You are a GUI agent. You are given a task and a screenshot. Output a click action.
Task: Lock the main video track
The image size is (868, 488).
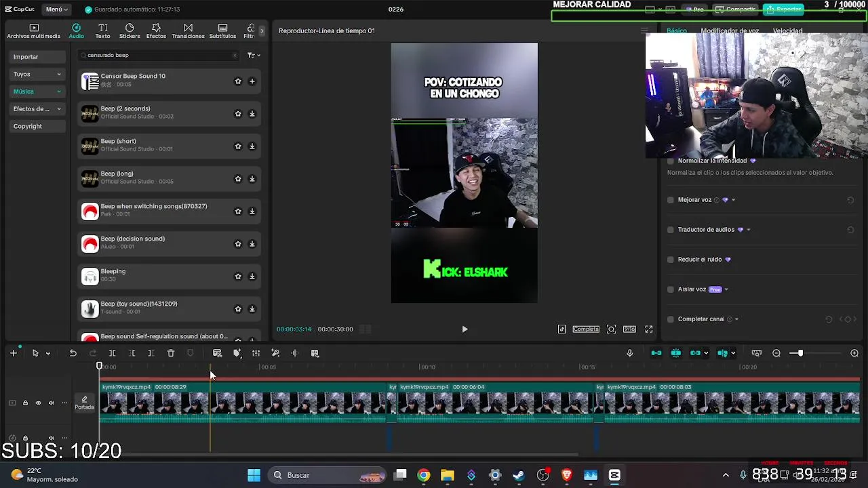[25, 403]
